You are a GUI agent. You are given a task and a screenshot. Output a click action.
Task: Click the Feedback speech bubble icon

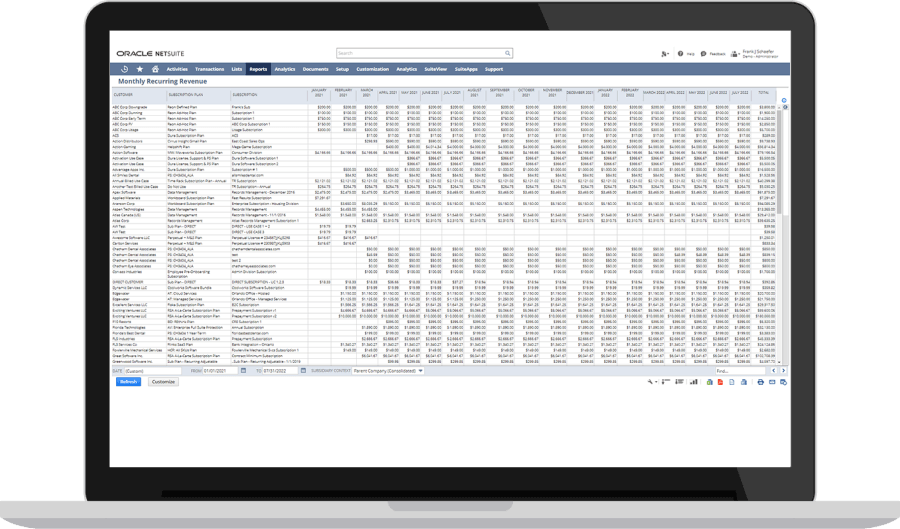click(703, 53)
